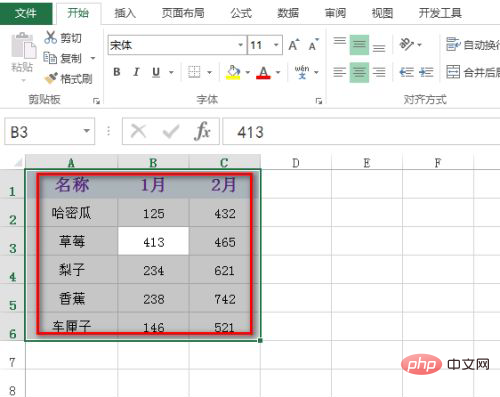Increase font size with larger A
Screen dimensions: 500x397
pos(294,45)
